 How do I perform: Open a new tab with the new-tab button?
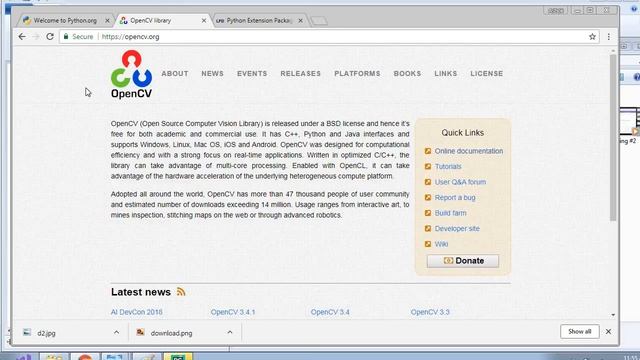[x=319, y=21]
